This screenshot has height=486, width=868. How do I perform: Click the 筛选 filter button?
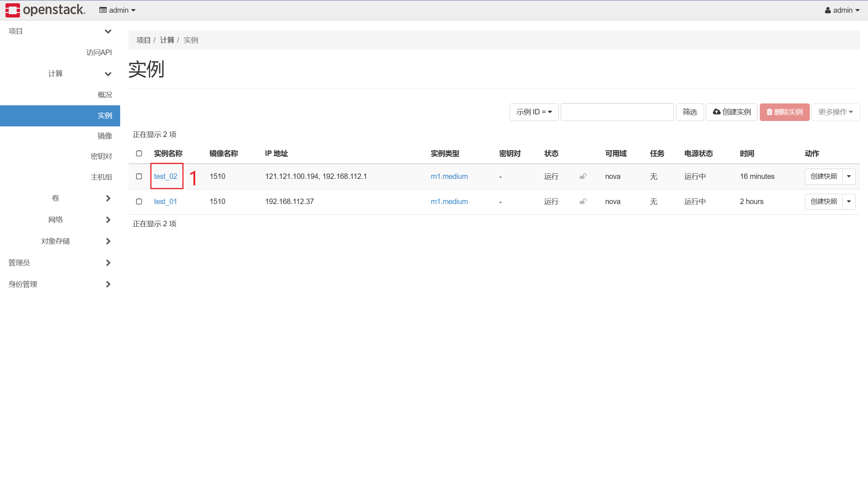tap(690, 112)
